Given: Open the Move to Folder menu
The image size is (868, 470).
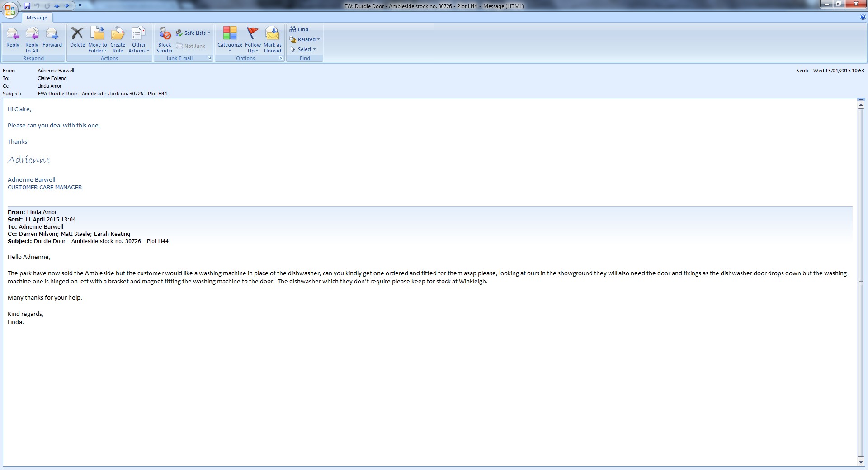Looking at the screenshot, I should 97,39.
